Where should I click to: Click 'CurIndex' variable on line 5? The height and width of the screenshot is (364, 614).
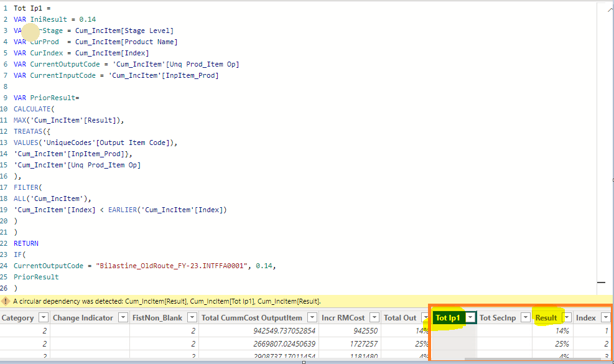46,53
